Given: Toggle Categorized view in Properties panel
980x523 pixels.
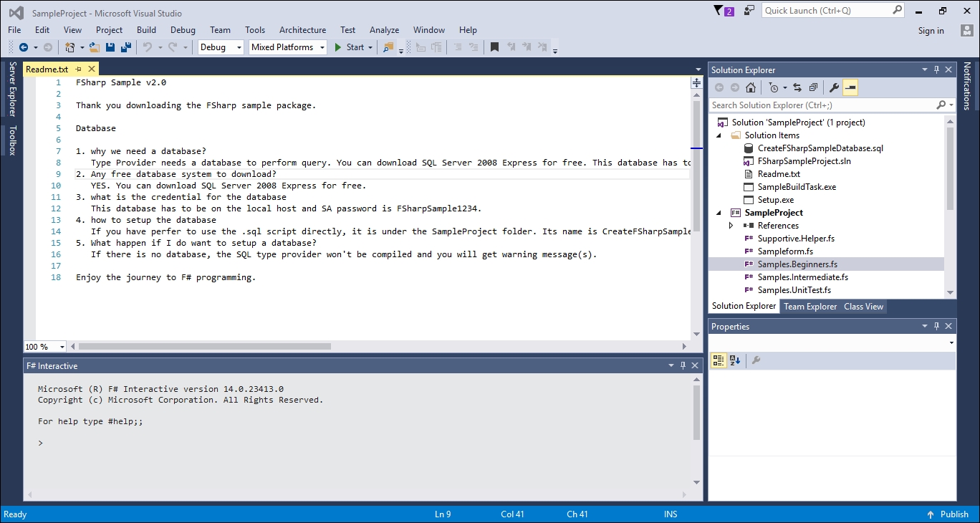Looking at the screenshot, I should pyautogui.click(x=719, y=360).
